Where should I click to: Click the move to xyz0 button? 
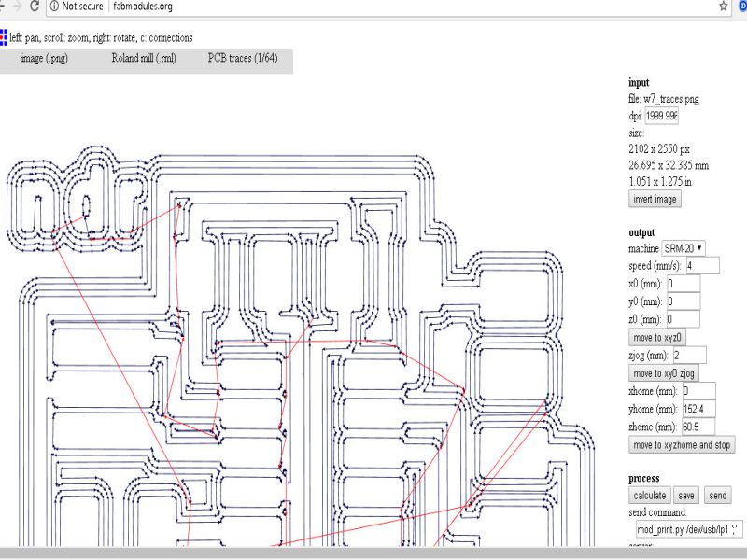657,338
